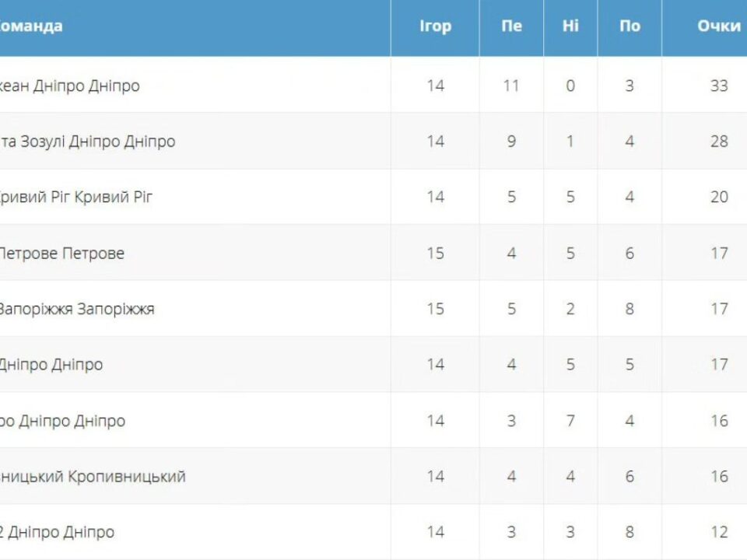This screenshot has width=747, height=560.
Task: Select the Петрове Петрове team row
Action: [61, 253]
